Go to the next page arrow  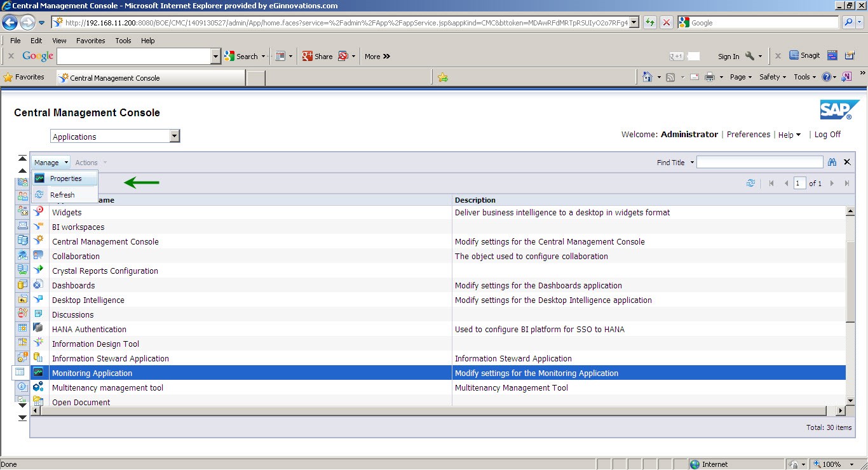(832, 184)
